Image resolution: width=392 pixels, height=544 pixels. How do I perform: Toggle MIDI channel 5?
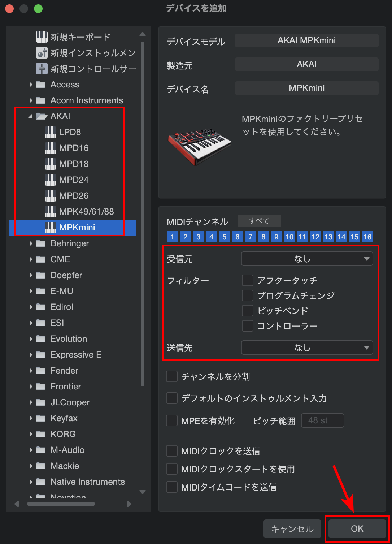coord(224,237)
